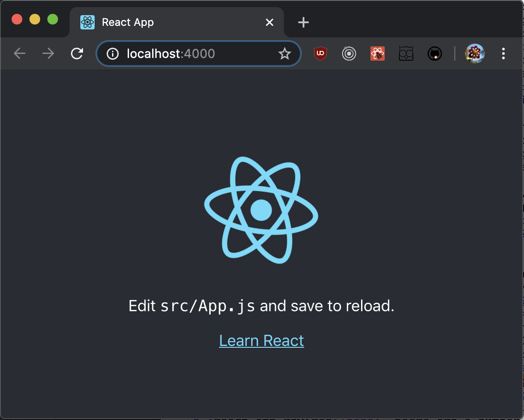The height and width of the screenshot is (420, 524).
Task: Open the red React Developer Tools extension
Action: [x=378, y=54]
